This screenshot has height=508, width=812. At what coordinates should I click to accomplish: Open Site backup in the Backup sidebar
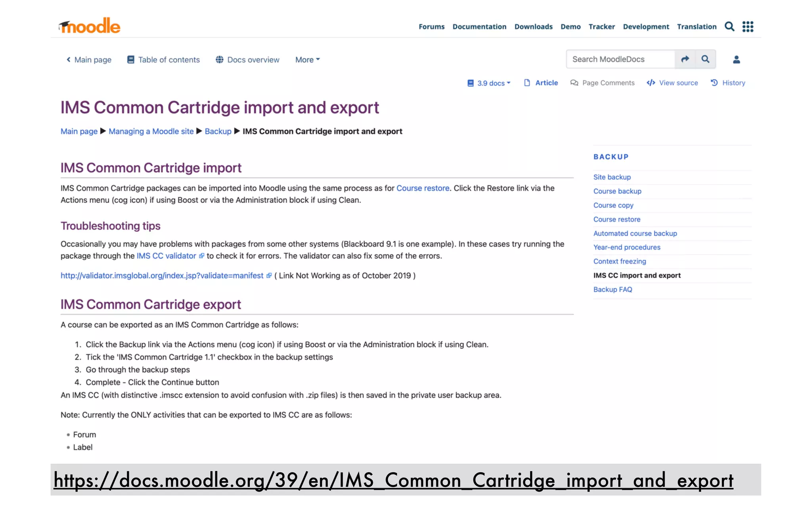tap(612, 177)
